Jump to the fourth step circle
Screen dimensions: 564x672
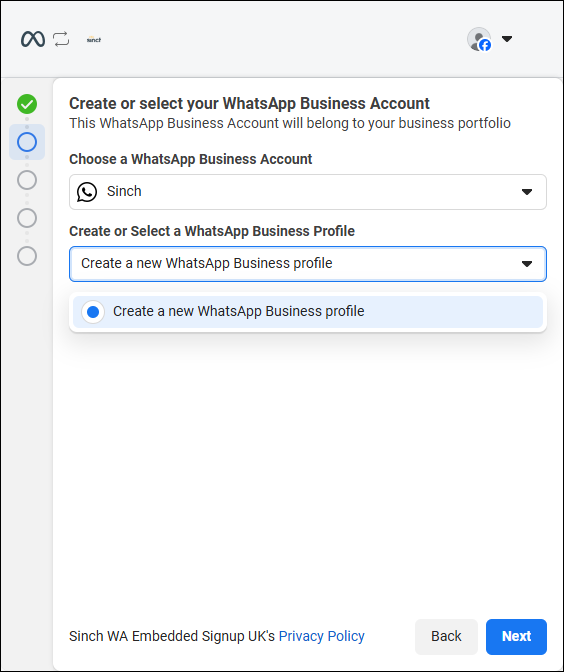coord(27,218)
